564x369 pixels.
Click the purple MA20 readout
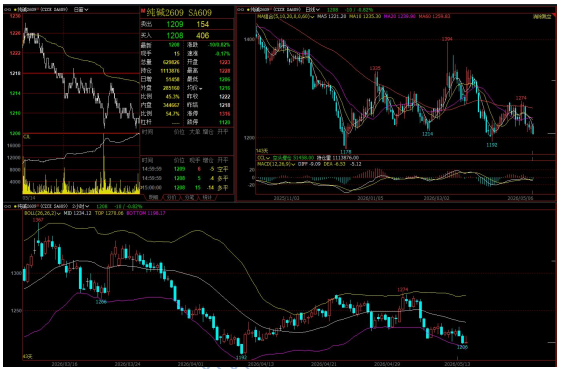tap(400, 17)
